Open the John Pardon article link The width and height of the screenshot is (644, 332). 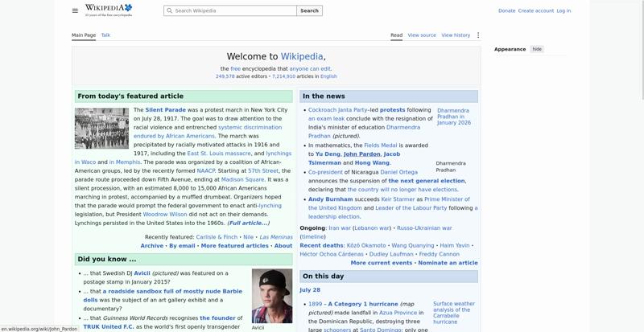coord(361,154)
